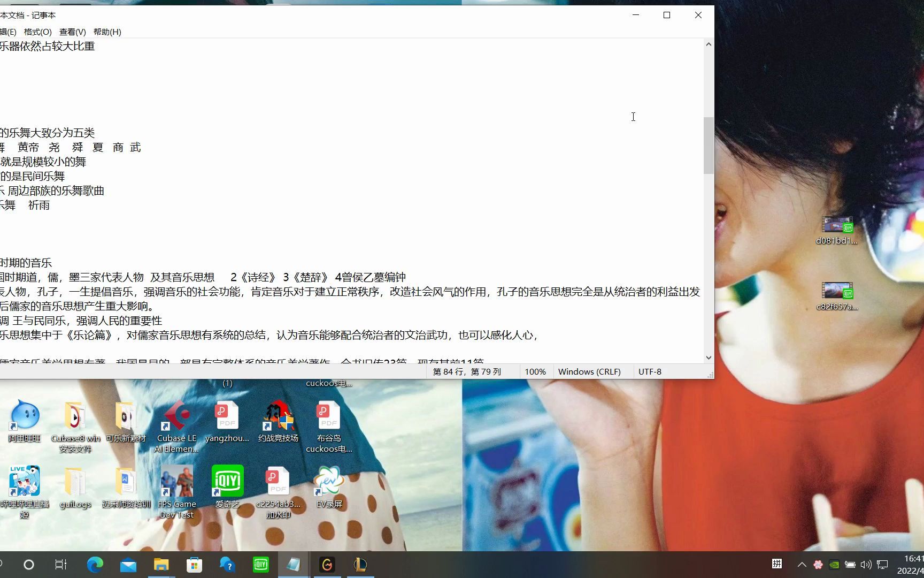
Task: Click text line 就是规模较小的舞
Action: pos(43,162)
